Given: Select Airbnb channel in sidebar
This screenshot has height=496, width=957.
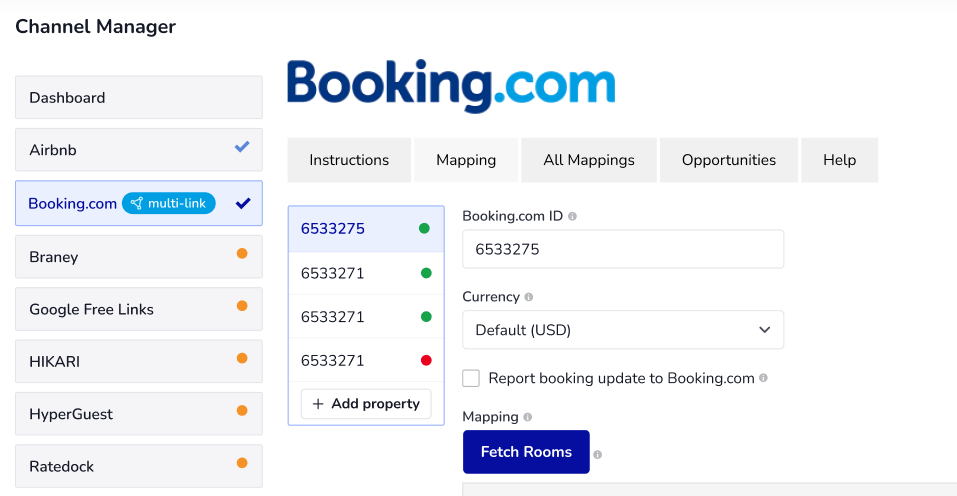Looking at the screenshot, I should pos(139,149).
